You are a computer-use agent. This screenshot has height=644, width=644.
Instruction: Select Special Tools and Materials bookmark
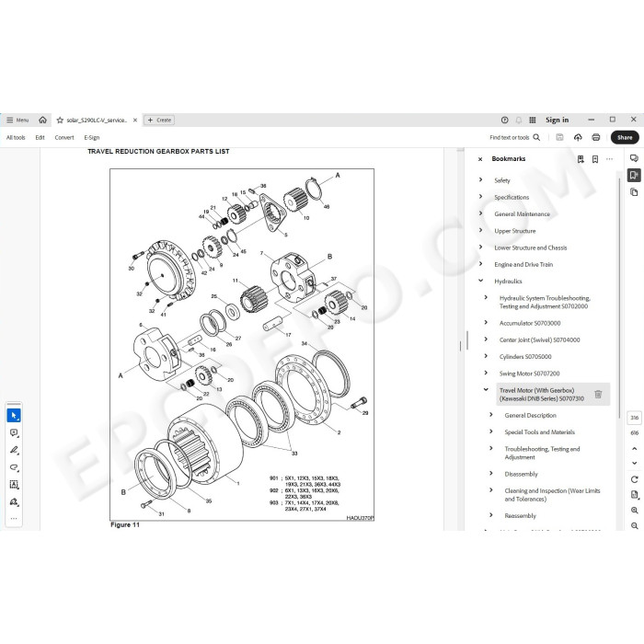point(539,432)
